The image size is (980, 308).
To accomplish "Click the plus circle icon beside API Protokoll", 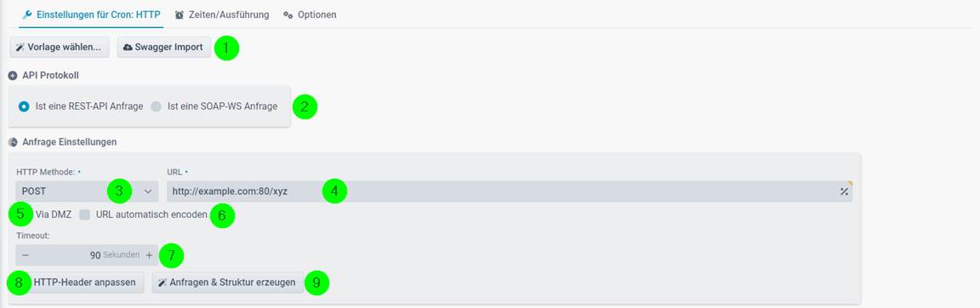I will (x=13, y=75).
